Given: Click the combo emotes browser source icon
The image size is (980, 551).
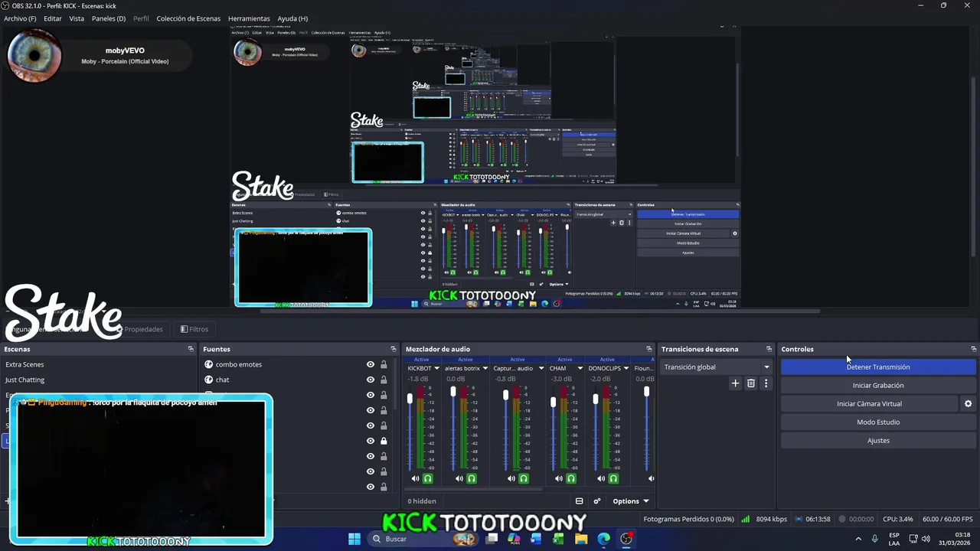Looking at the screenshot, I should click(x=208, y=364).
